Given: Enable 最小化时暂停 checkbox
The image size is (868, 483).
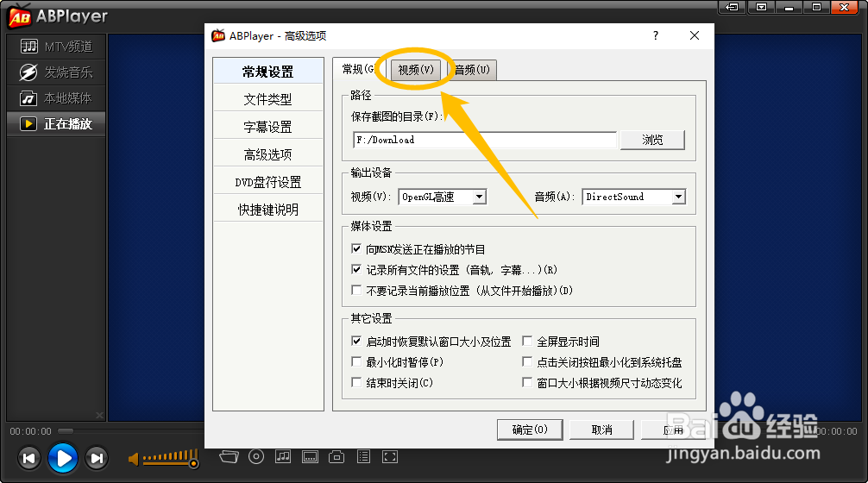Looking at the screenshot, I should (356, 362).
